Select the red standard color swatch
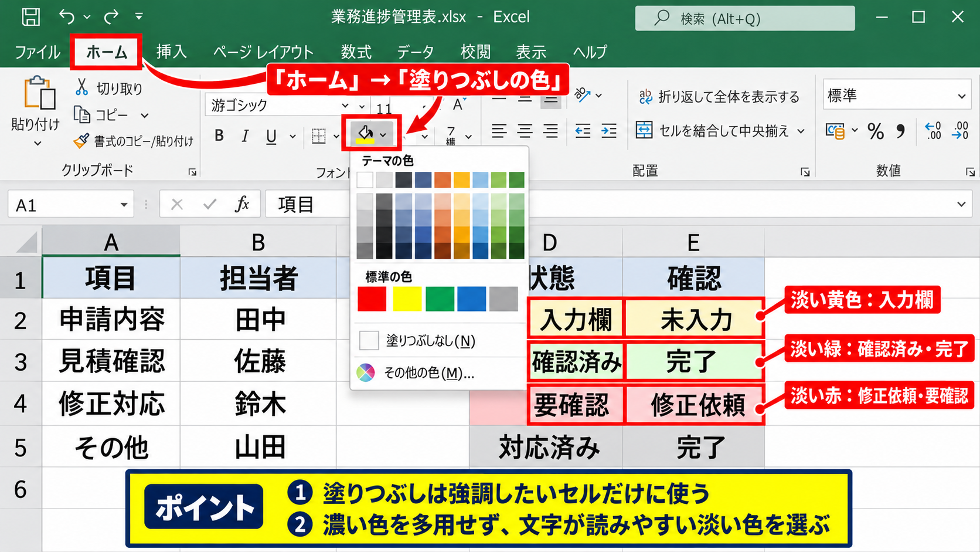The height and width of the screenshot is (552, 980). point(372,299)
